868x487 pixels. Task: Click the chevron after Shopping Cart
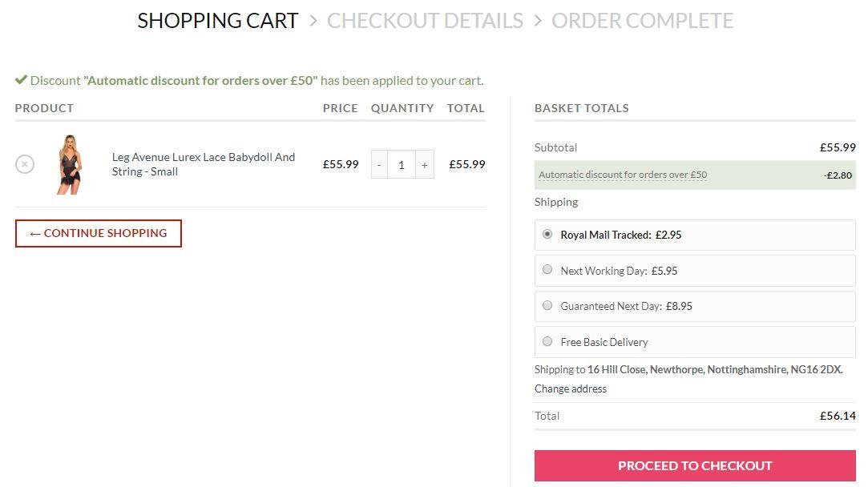[x=313, y=21]
